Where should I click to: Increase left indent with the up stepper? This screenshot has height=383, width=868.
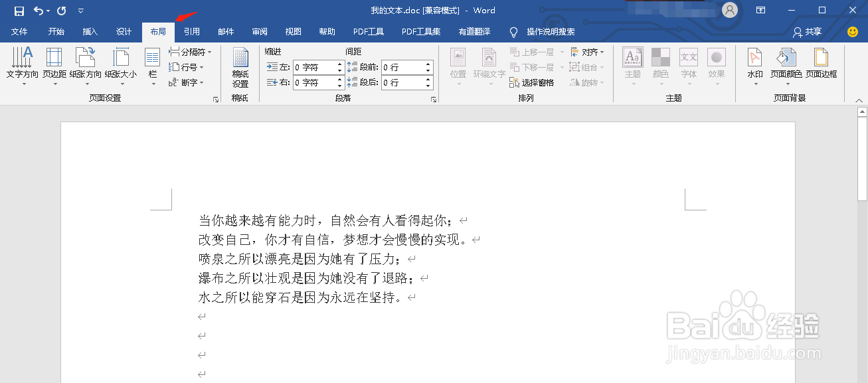(x=340, y=64)
